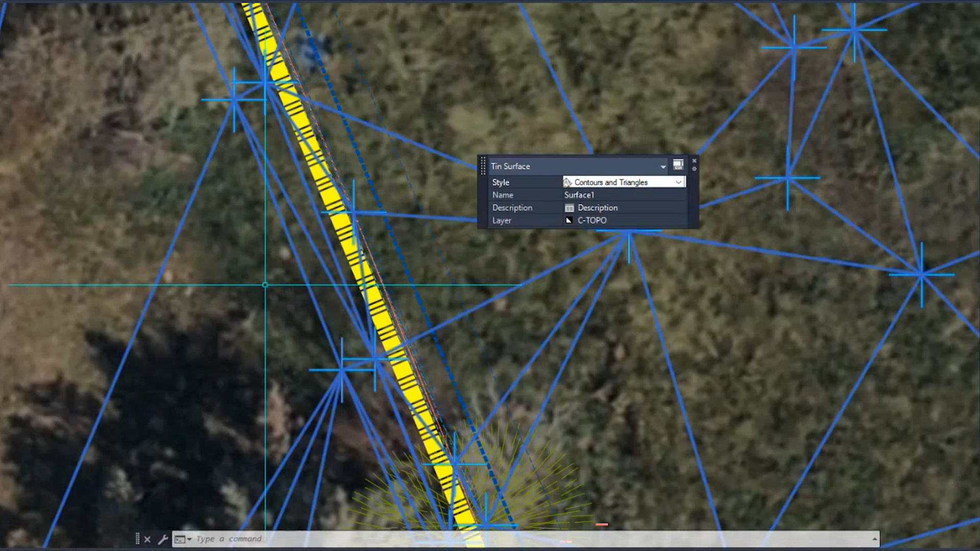Viewport: 980px width, 551px height.
Task: Click the command line drag grip
Action: [137, 539]
